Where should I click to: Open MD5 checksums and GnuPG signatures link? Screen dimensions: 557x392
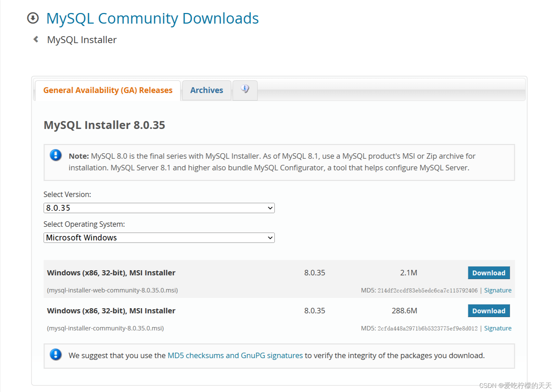coord(235,356)
